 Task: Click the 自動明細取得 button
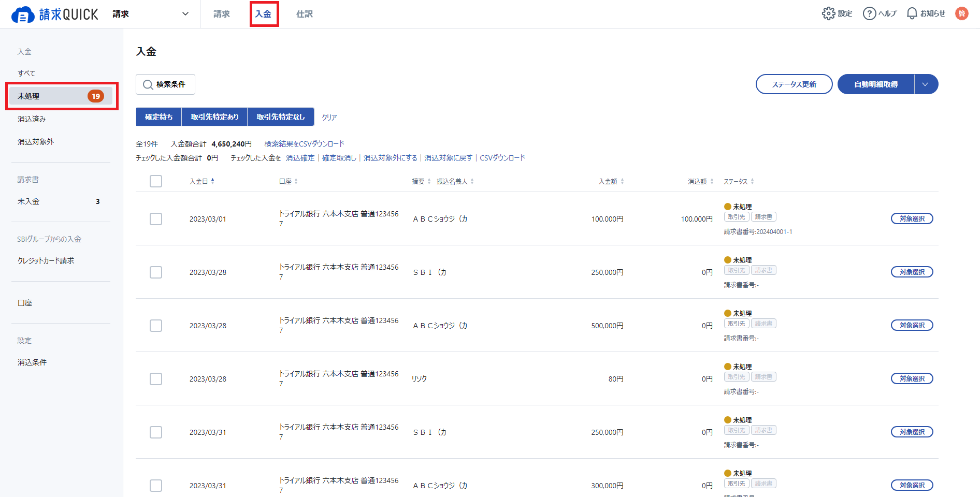(876, 84)
